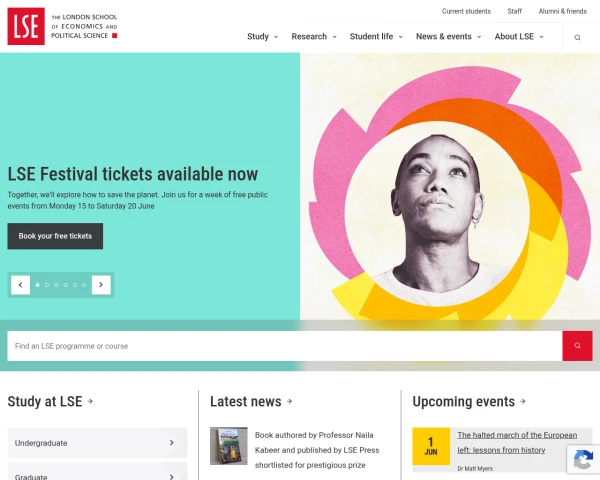Expand the About LSE dropdown menu

(x=519, y=36)
